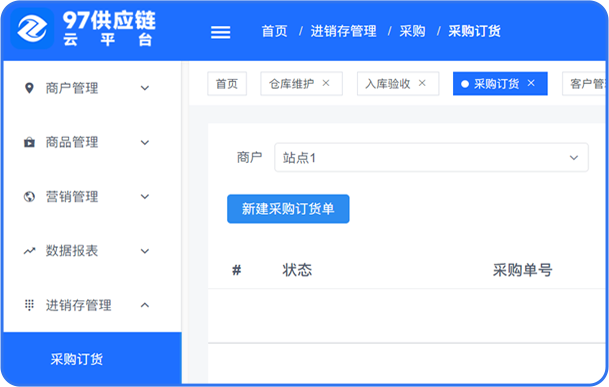Click the globe icon for 营销管理

29,197
